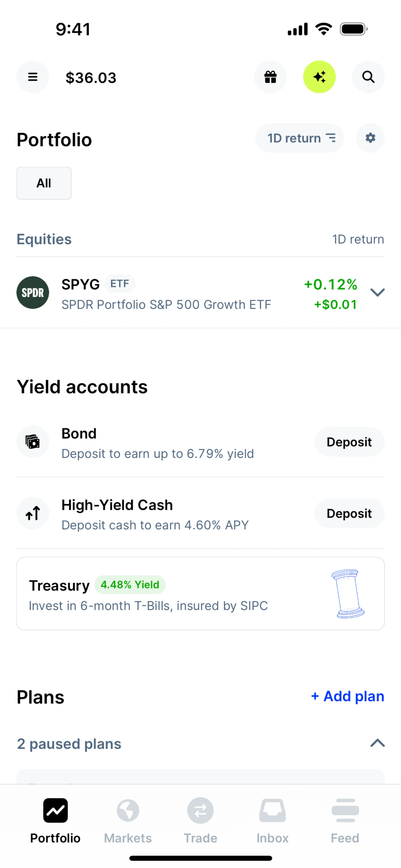Open the 1D return sort dropdown

[299, 138]
